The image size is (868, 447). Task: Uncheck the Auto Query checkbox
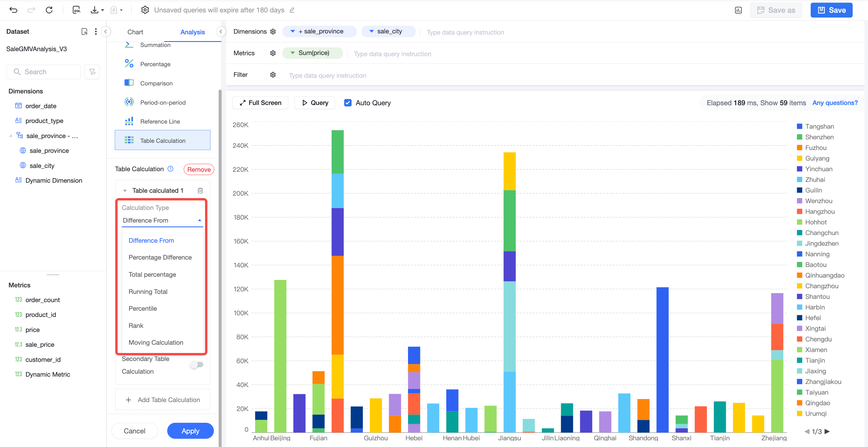coord(348,103)
